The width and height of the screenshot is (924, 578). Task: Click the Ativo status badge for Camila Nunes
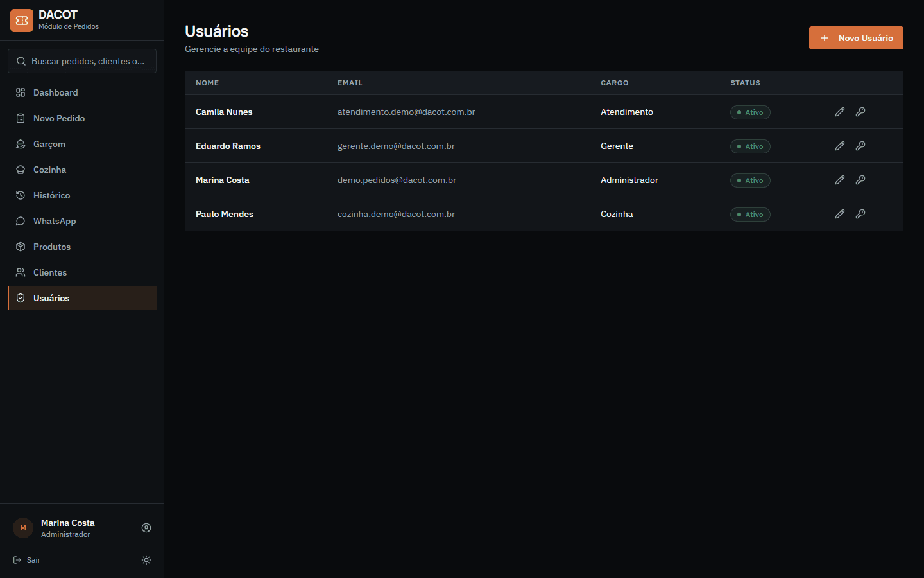(x=750, y=112)
